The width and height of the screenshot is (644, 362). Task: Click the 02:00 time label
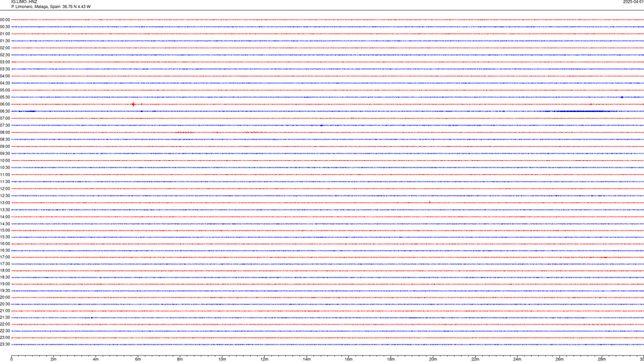5,48
